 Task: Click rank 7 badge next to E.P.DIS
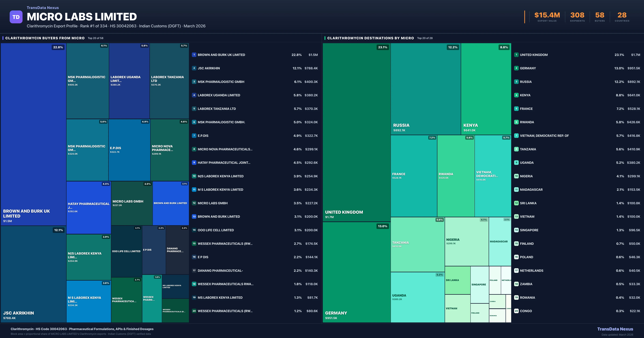(x=194, y=135)
